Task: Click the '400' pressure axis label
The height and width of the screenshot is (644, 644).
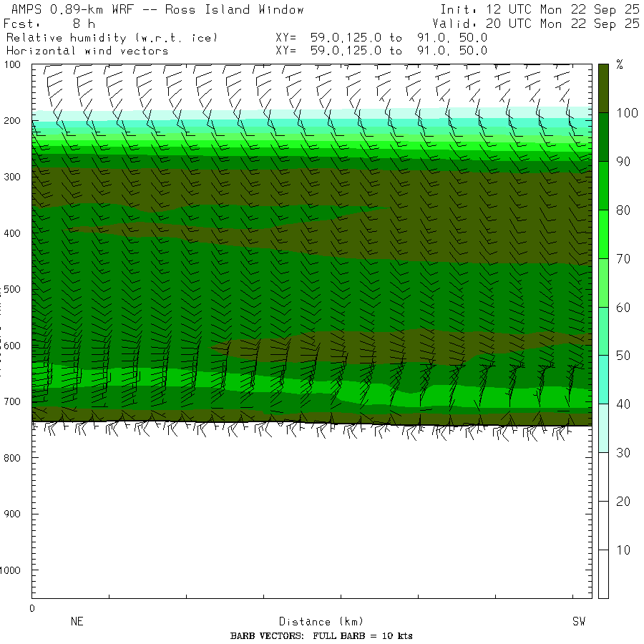Action: [x=12, y=233]
